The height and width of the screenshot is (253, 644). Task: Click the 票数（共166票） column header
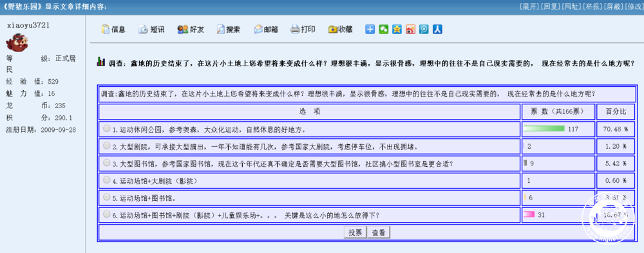click(558, 111)
